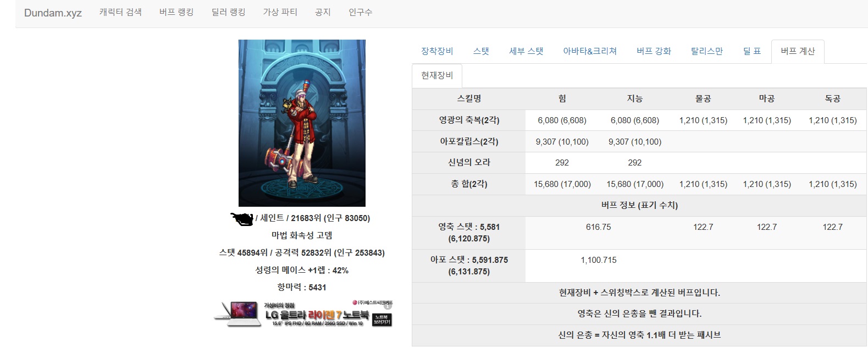Screen dimensions: 868x347
Task: Click the 독공 column header
Action: [833, 98]
